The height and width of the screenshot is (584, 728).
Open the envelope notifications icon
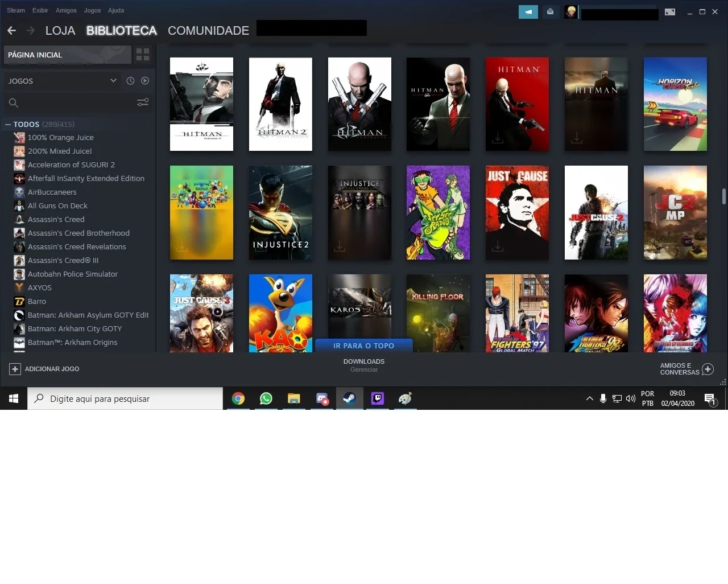tap(550, 11)
